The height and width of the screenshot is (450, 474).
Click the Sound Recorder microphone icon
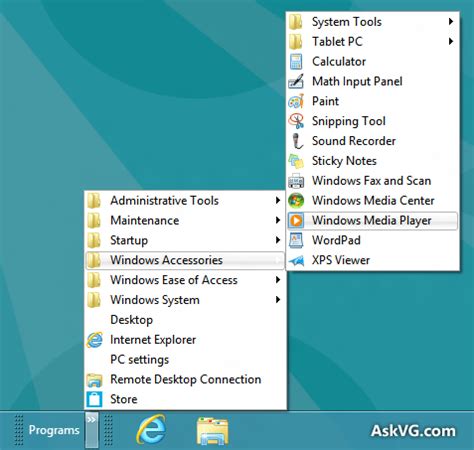297,141
